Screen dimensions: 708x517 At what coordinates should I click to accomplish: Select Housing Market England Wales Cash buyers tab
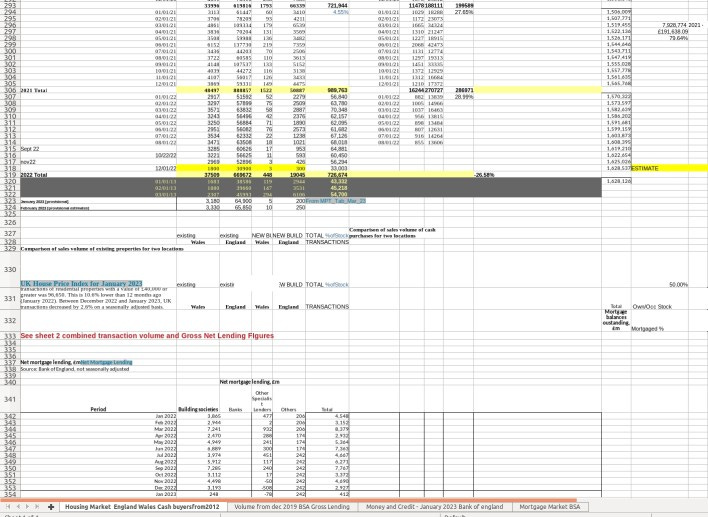(x=142, y=507)
